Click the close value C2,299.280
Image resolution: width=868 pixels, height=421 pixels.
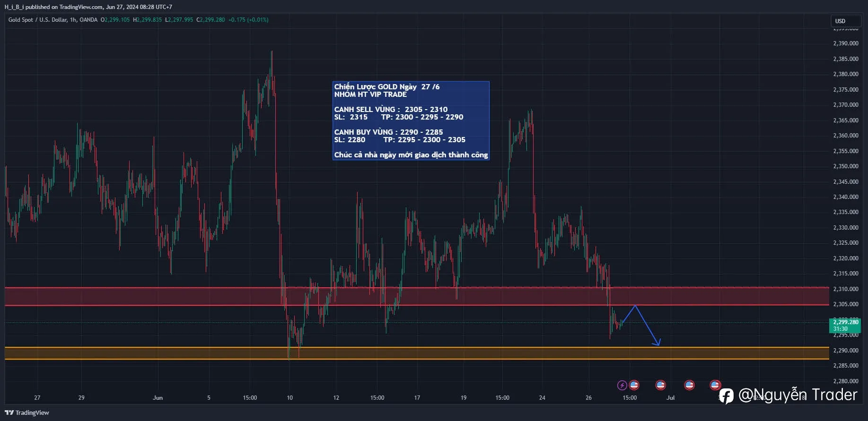tap(210, 20)
